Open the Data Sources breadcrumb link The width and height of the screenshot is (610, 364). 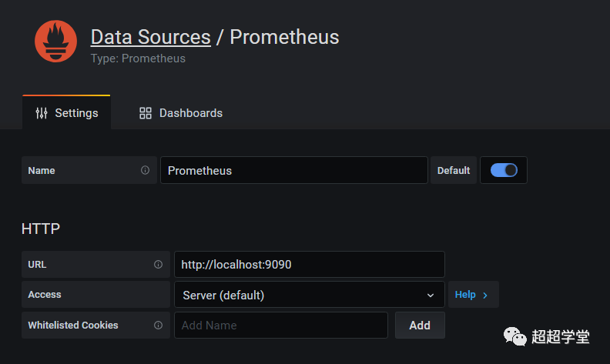(x=150, y=37)
